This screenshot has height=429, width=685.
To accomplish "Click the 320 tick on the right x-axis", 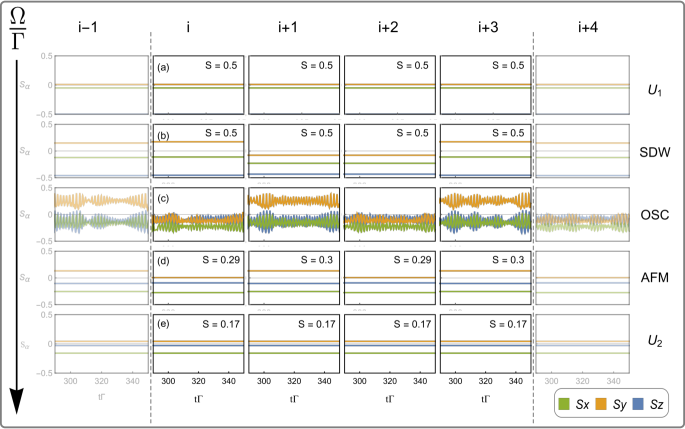I will (x=581, y=381).
